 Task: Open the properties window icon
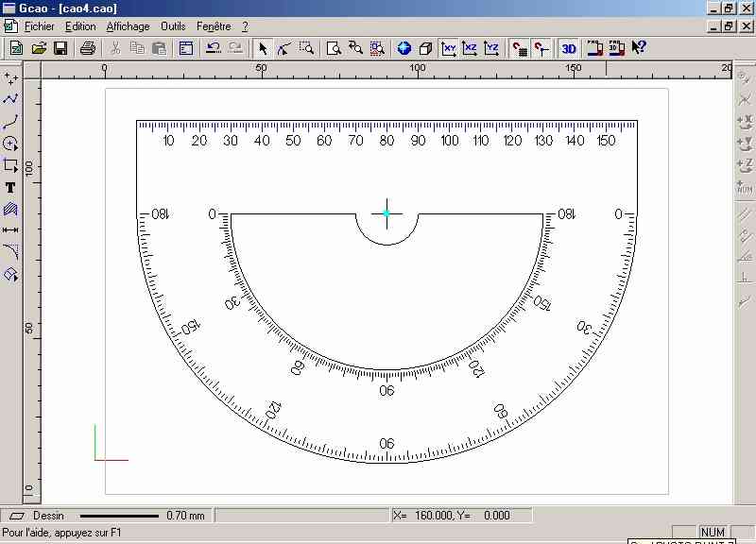click(185, 48)
